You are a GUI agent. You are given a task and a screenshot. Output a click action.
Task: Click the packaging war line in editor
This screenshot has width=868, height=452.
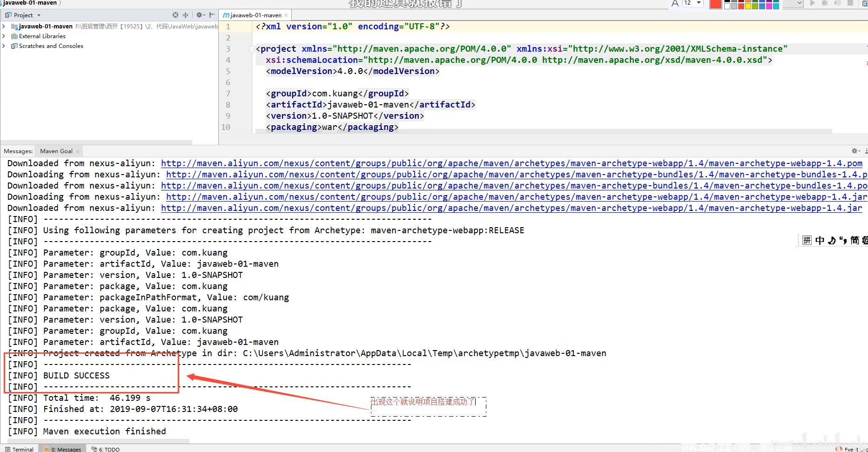(x=332, y=127)
